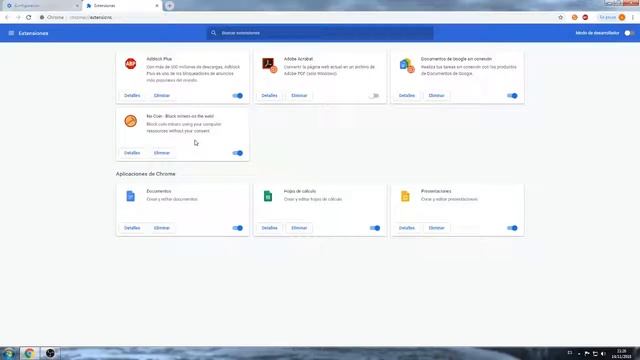Enable the Adobe Acrobat extension toggle
This screenshot has width=640, height=360.
pyautogui.click(x=374, y=96)
